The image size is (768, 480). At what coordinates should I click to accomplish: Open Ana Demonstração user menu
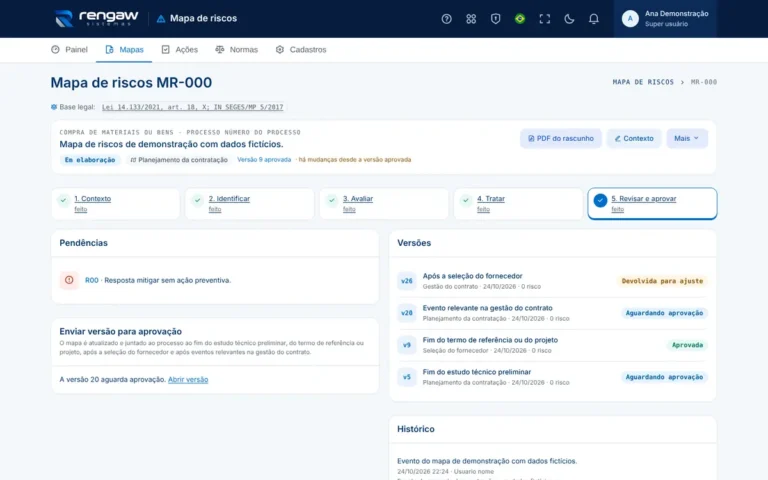pos(665,19)
